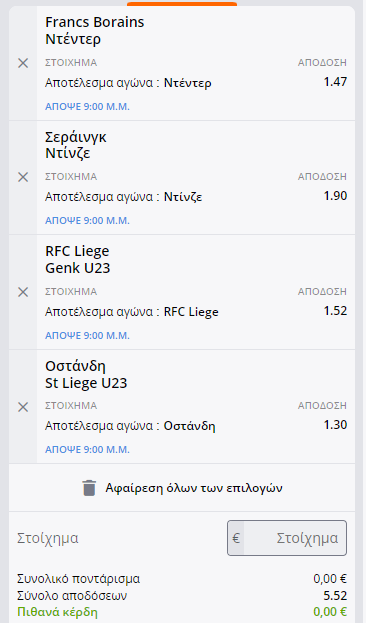Image resolution: width=366 pixels, height=623 pixels.
Task: Click ΑΠΟΨΕ 9:00 Μ.Μ. under Francs Borains
Action: pyautogui.click(x=87, y=106)
